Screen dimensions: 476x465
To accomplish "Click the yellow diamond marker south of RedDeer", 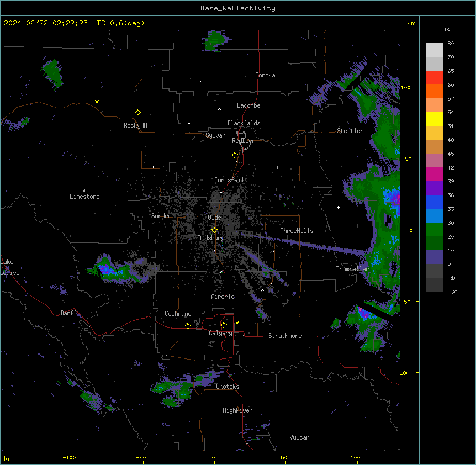I will (235, 155).
